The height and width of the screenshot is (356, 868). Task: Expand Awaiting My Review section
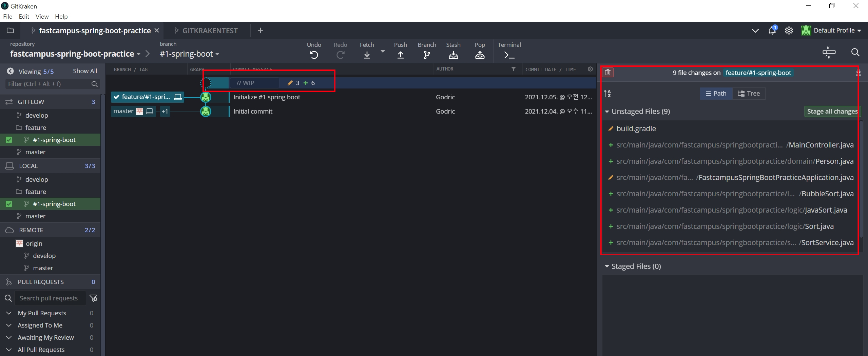pyautogui.click(x=9, y=337)
